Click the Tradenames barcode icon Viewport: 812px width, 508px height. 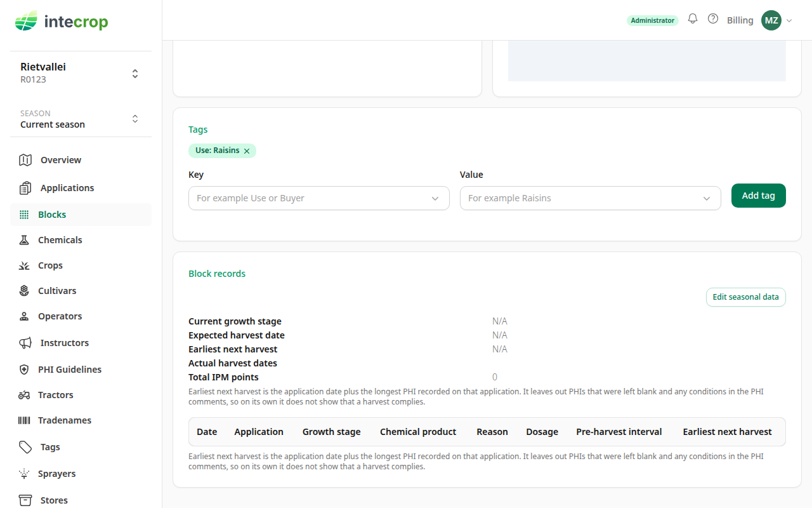pos(24,420)
